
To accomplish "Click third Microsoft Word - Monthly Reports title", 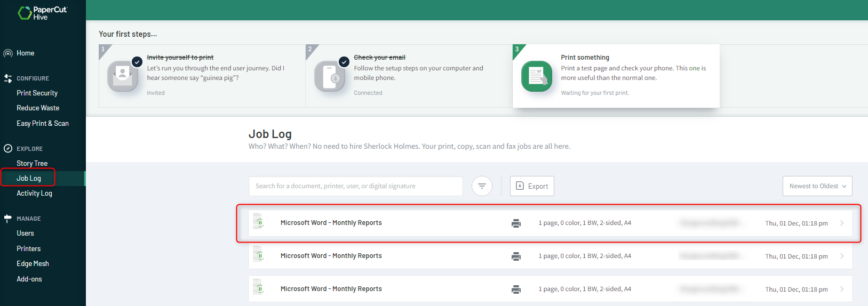I will [x=331, y=289].
